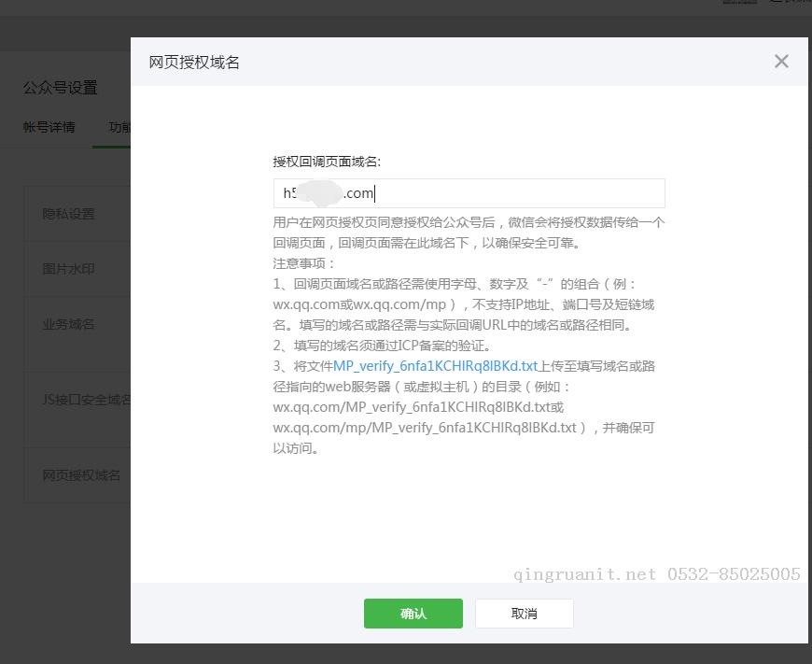Switch to the 帐号详情 tab
Viewport: 812px width, 664px height.
(x=49, y=127)
